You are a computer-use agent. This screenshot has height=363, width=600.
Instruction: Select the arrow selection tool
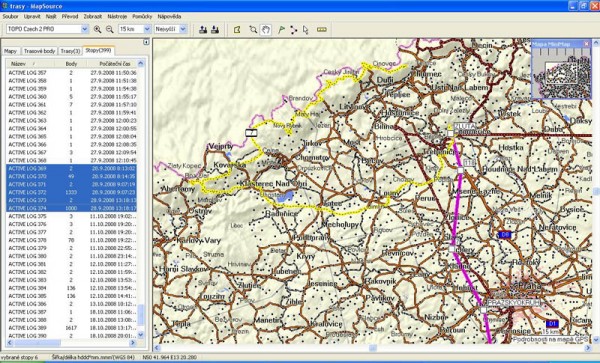(305, 29)
